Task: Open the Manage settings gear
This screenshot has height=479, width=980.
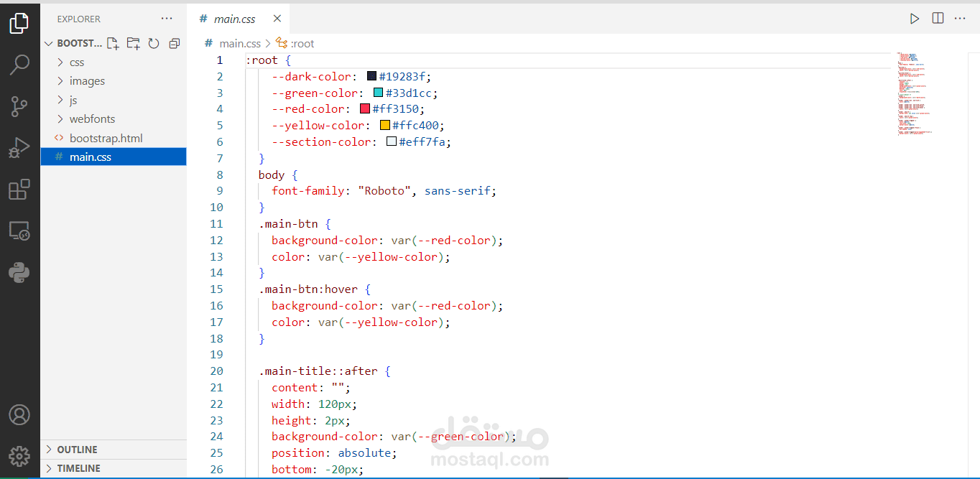Action: [x=19, y=456]
